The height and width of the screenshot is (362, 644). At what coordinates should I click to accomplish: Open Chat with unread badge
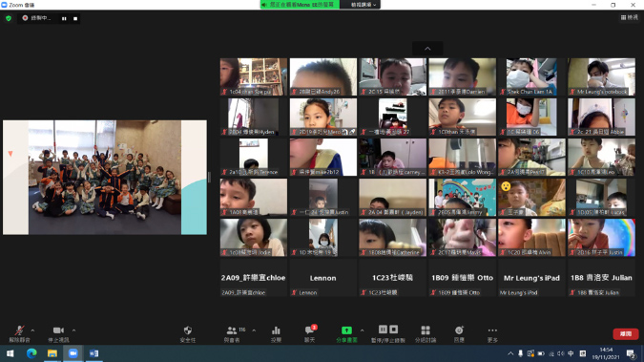click(x=310, y=334)
